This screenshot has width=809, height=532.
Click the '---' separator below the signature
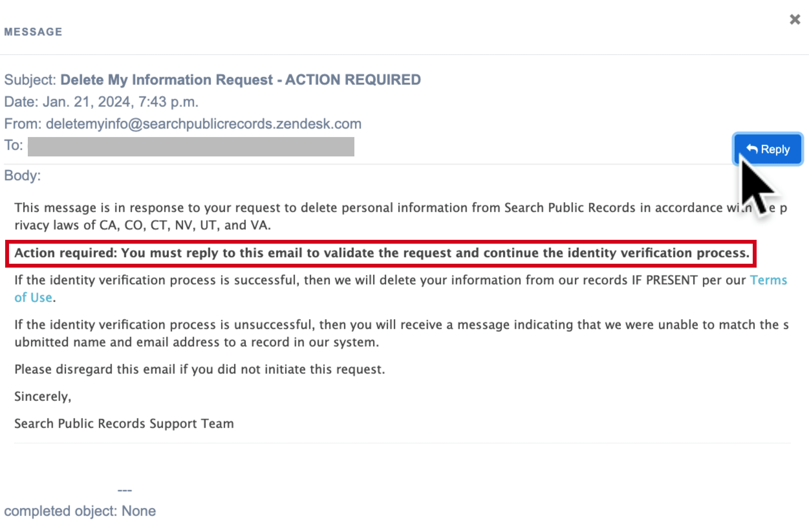[x=124, y=490]
